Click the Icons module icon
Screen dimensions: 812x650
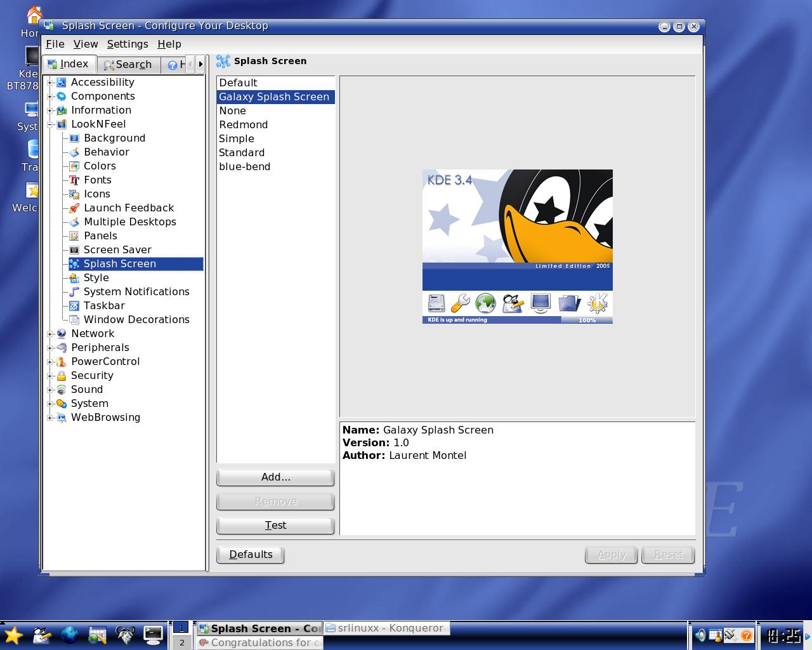coord(74,194)
